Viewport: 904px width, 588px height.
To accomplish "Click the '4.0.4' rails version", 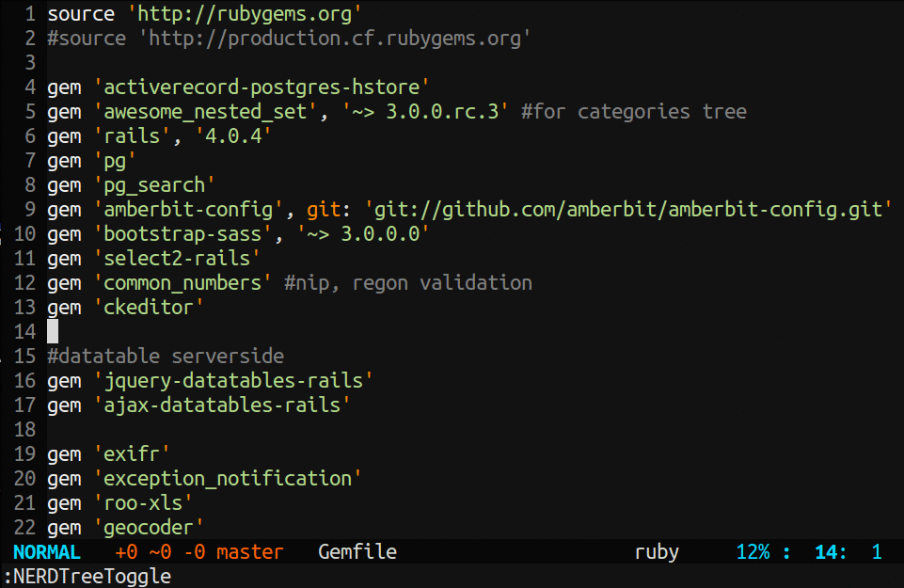I will tap(233, 136).
